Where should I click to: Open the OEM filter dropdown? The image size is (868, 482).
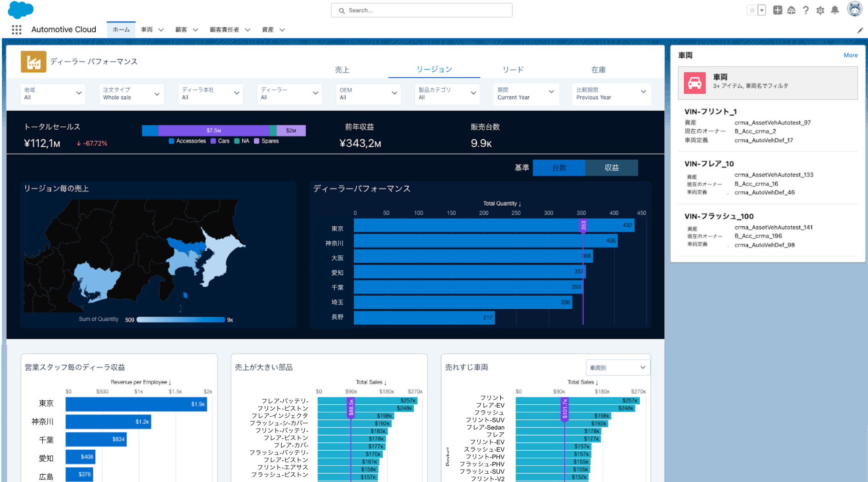[x=369, y=94]
